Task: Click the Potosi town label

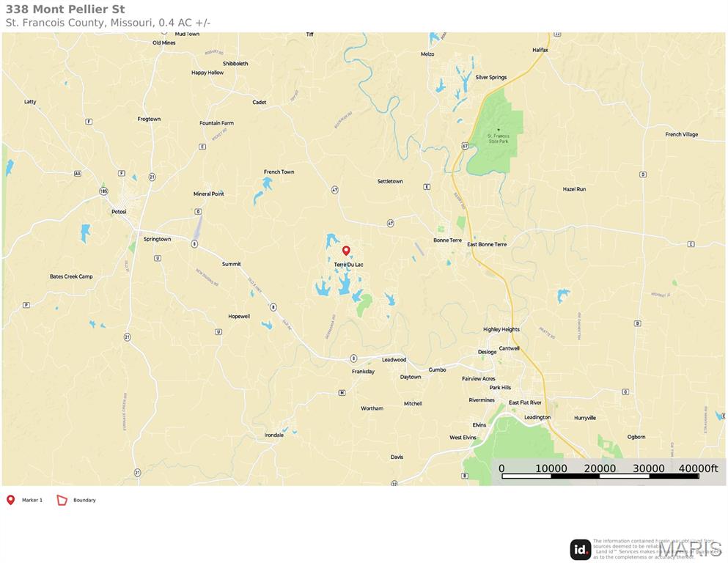Action: tap(119, 212)
